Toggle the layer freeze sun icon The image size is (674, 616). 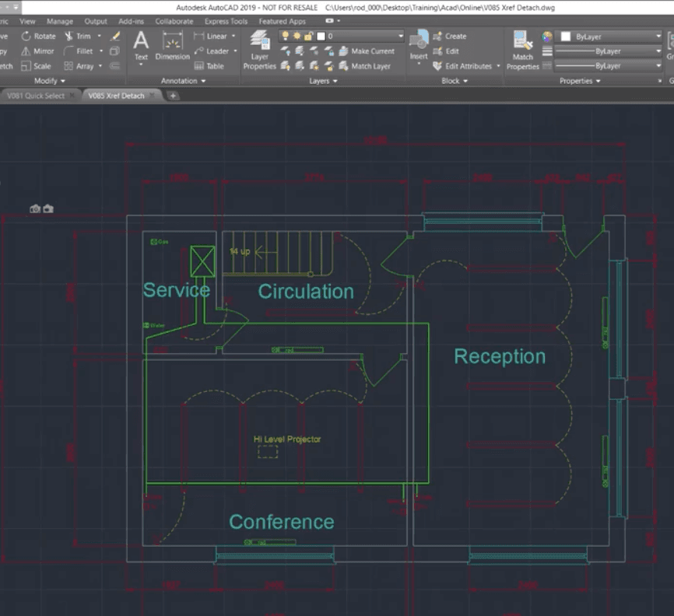pos(297,36)
